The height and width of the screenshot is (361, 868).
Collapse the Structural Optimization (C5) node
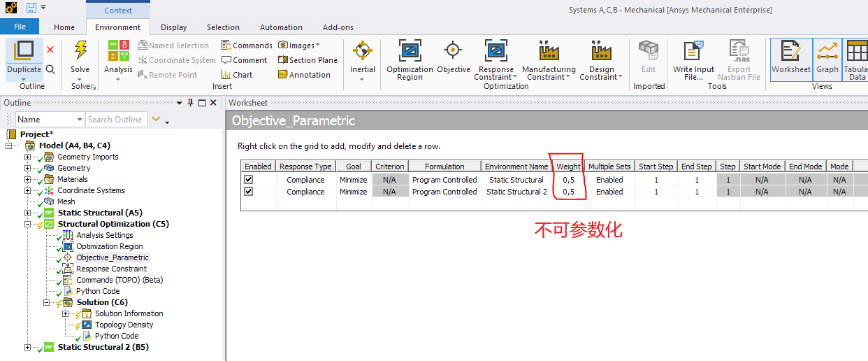tap(28, 224)
